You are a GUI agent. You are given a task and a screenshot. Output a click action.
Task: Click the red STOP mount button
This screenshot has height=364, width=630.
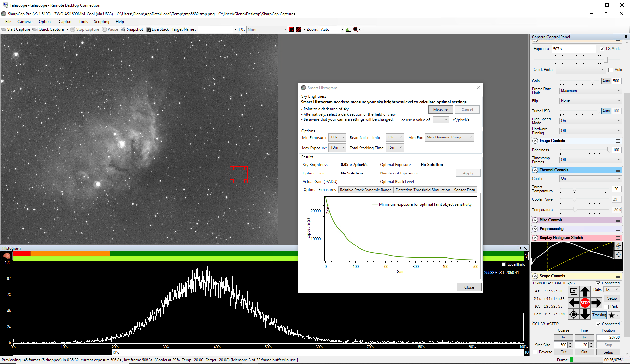(x=585, y=303)
